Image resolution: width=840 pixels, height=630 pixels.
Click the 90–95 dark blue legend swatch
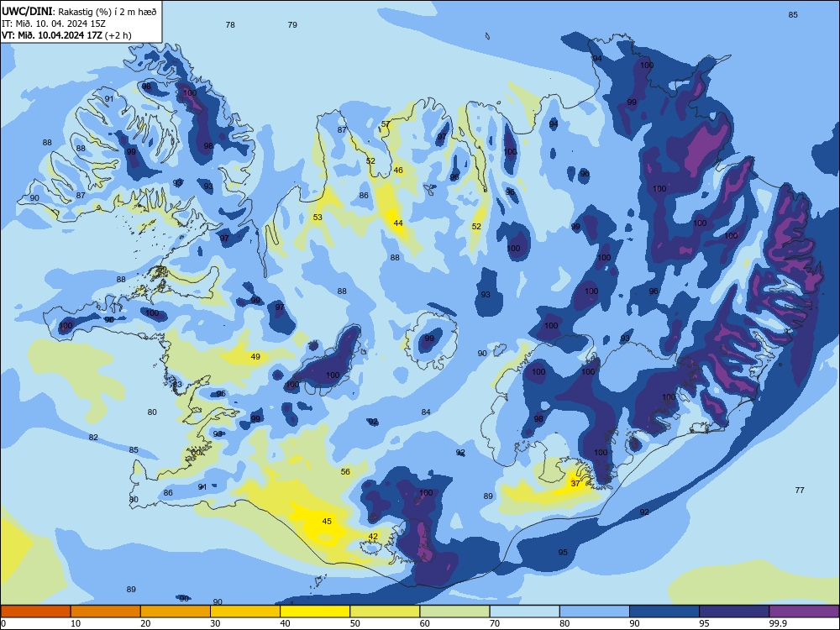[x=664, y=612]
